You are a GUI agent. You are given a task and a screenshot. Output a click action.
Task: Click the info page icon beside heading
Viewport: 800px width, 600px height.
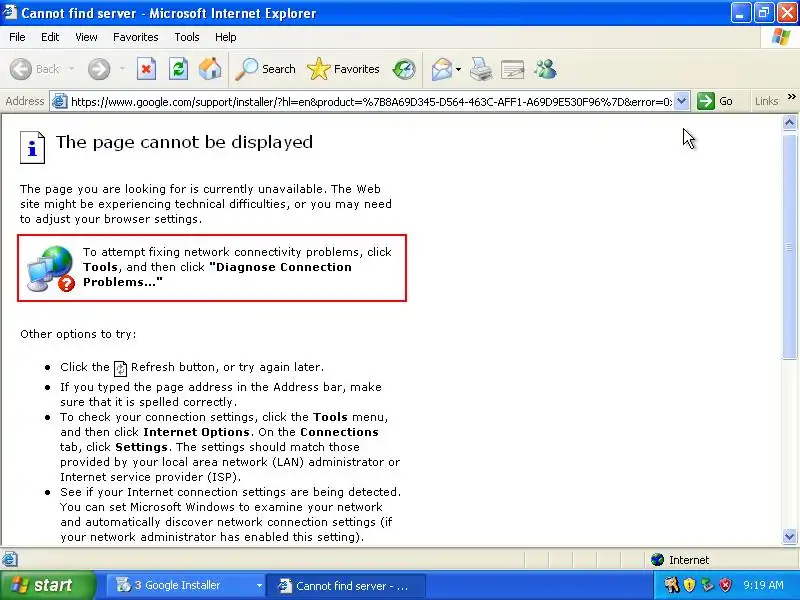point(32,147)
